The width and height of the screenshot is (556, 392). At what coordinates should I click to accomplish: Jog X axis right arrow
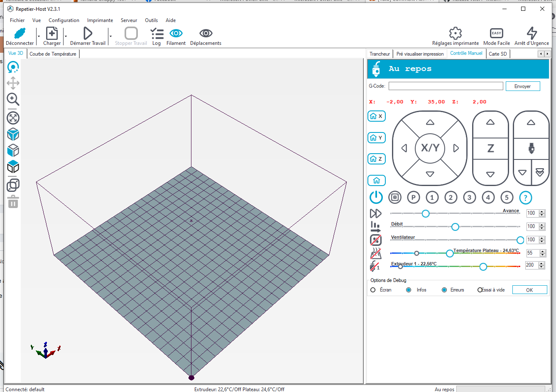[456, 148]
